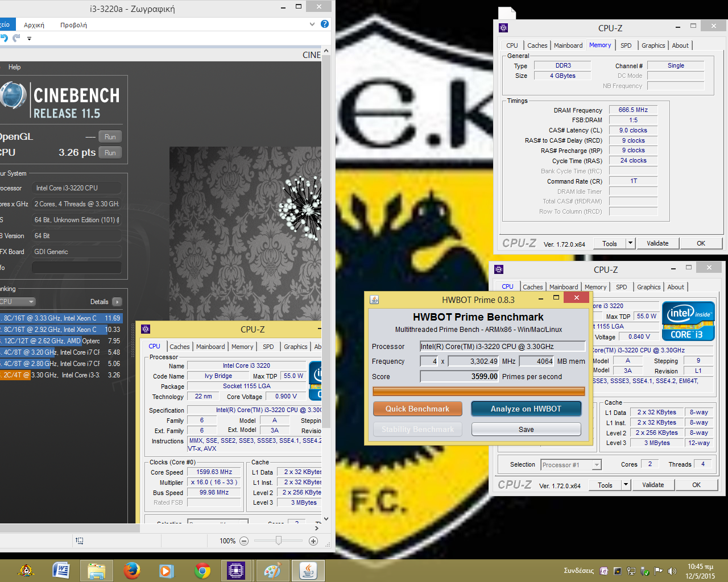Open the About tab in the lower CPU-Z window
728x582 pixels.
pos(676,287)
